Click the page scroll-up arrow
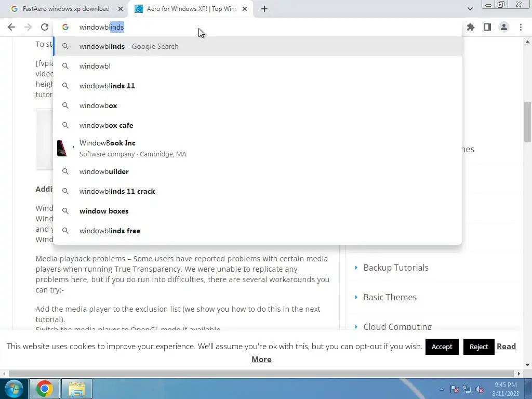This screenshot has height=399, width=532. (527, 42)
